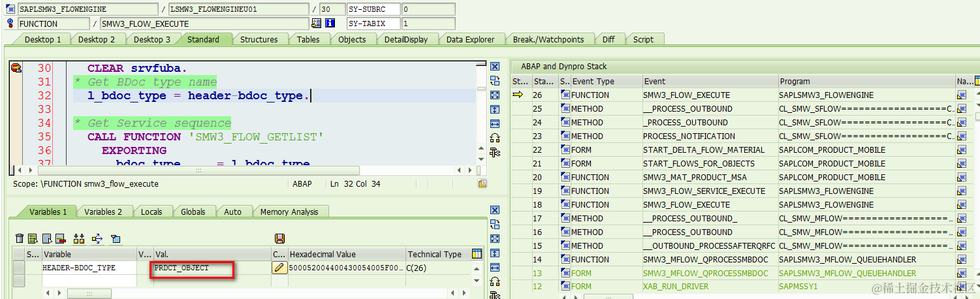Click variables table scroll down arrow
The image size is (980, 299).
pyautogui.click(x=477, y=282)
